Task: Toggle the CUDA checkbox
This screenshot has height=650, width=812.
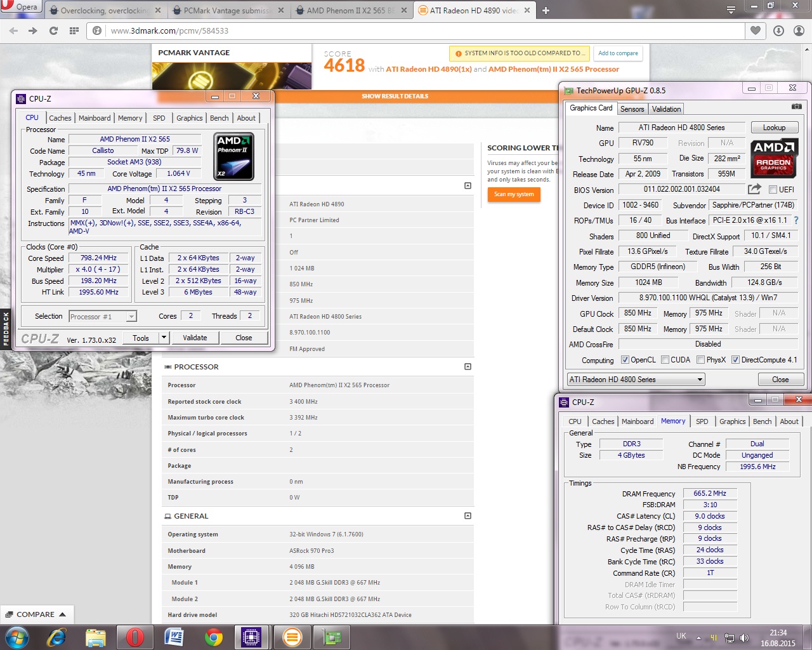Action: [665, 360]
